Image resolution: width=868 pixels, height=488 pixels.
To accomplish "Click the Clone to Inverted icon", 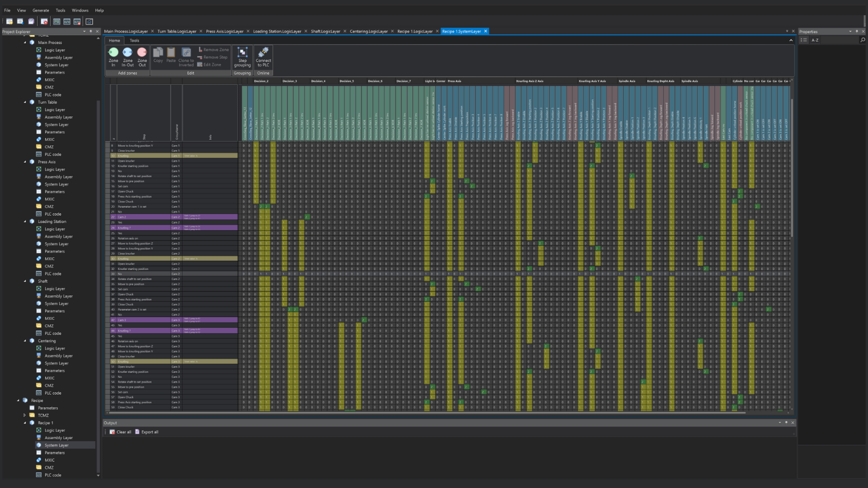I will [186, 53].
